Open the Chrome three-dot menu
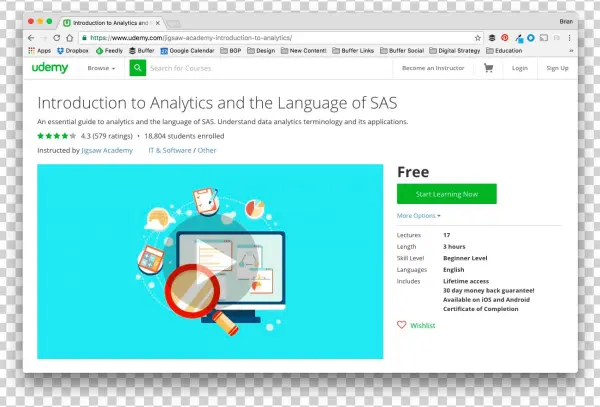 click(x=569, y=37)
